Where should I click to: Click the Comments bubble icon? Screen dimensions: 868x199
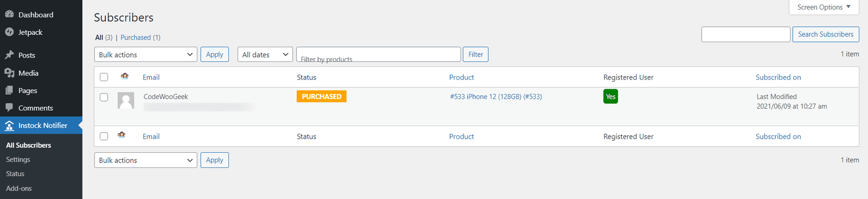point(9,108)
